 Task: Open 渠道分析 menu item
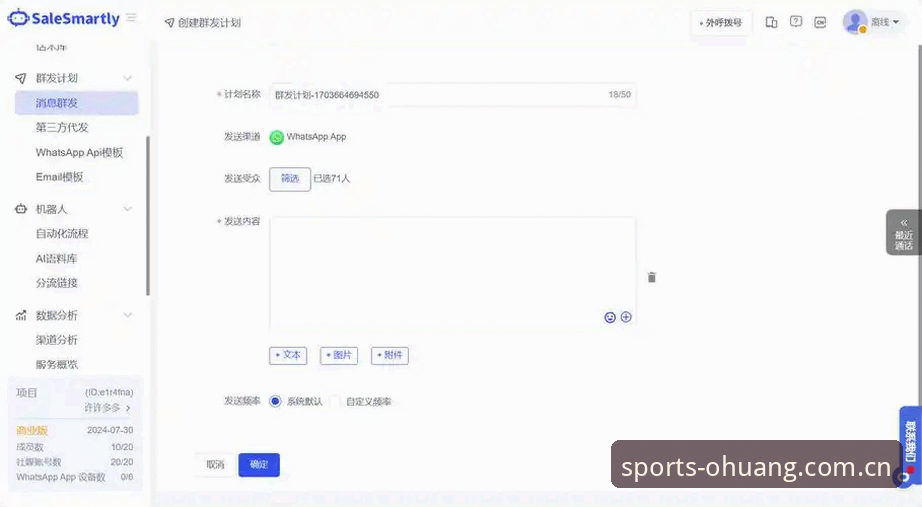56,339
